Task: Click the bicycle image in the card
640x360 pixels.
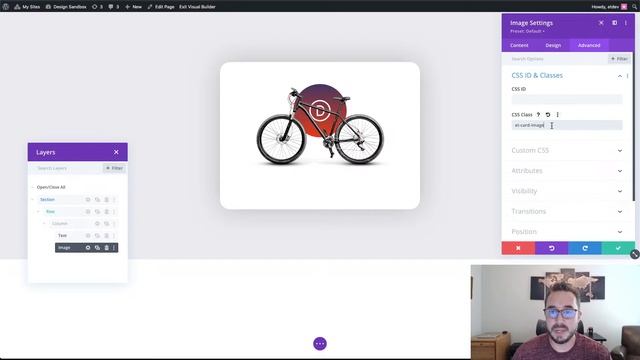Action: pyautogui.click(x=320, y=124)
